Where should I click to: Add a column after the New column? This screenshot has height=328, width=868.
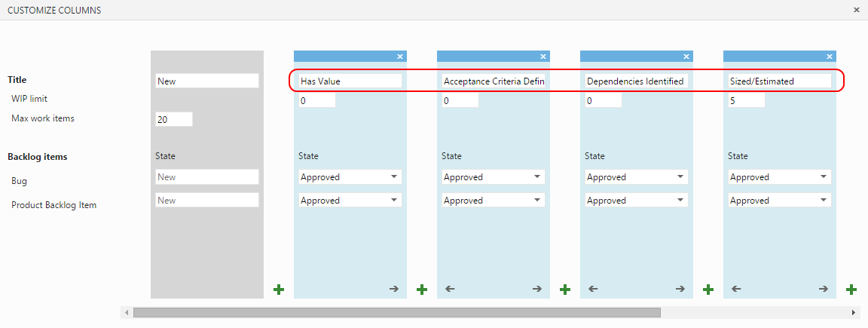point(279,289)
